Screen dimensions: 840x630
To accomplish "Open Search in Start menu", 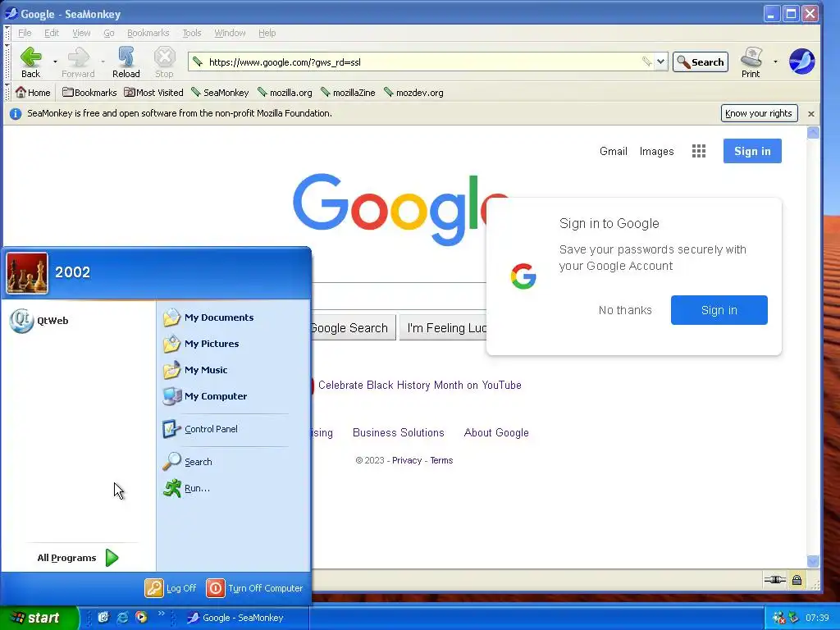I will 187,461.
